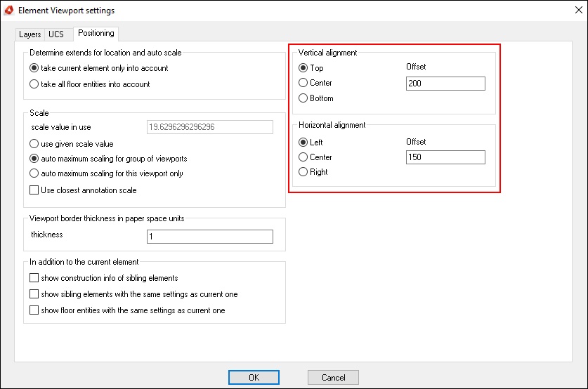Select Left horizontal alignment
The height and width of the screenshot is (389, 588).
311,143
